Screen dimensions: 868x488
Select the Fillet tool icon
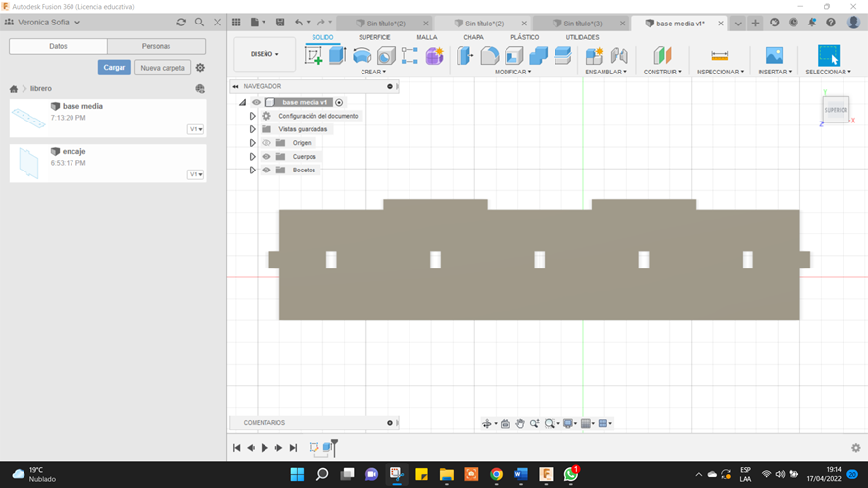[490, 56]
